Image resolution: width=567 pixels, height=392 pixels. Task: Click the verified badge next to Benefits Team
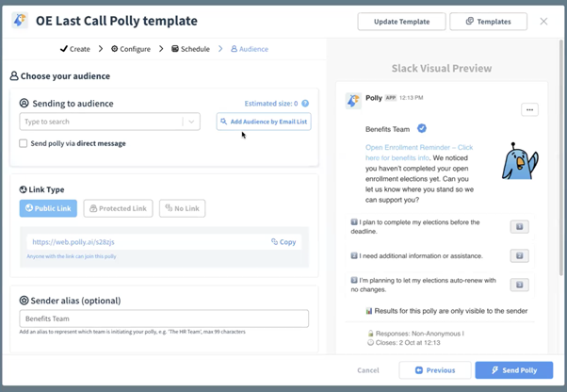[x=422, y=129]
